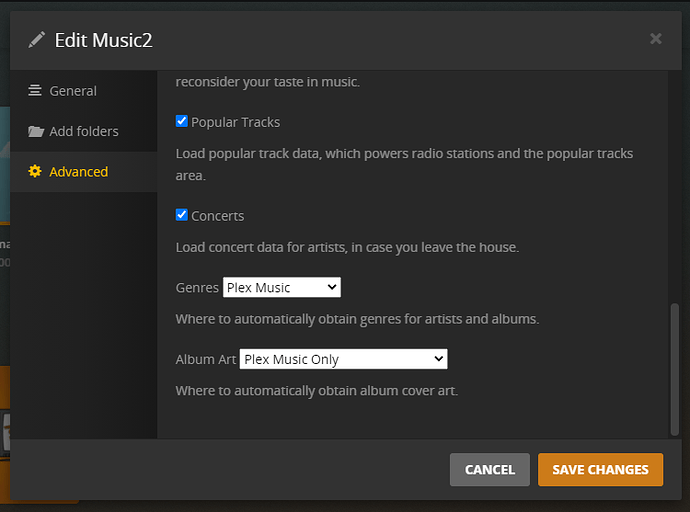Screen dimensions: 690x512
Task: Expand the Album Art dropdown
Action: (x=343, y=359)
